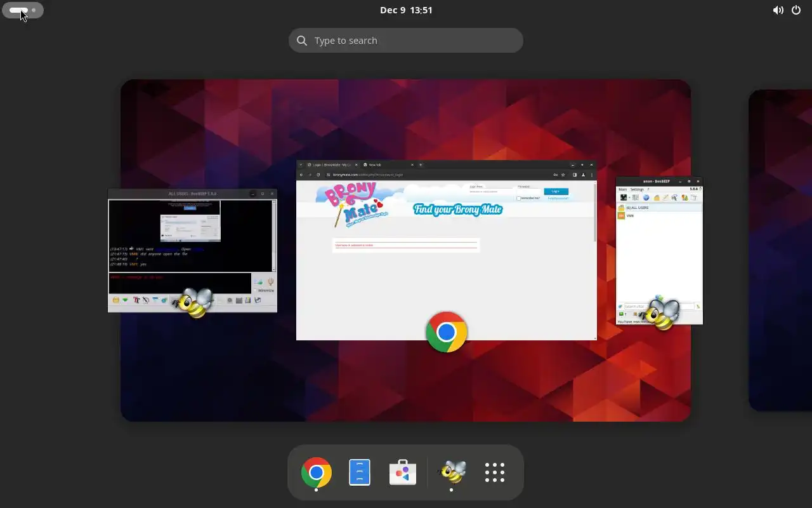Screen dimensions: 812x508
Task: Click the search user field in BeeBEEP
Action: (659, 307)
